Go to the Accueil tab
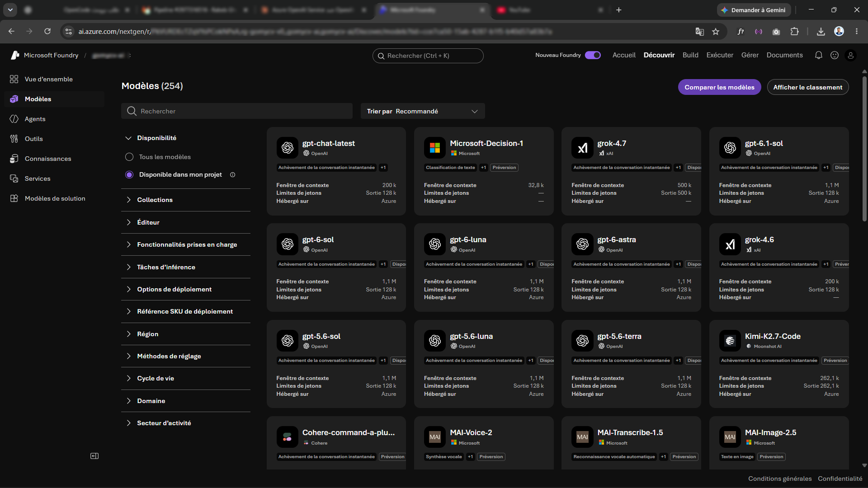The image size is (868, 488). (624, 55)
